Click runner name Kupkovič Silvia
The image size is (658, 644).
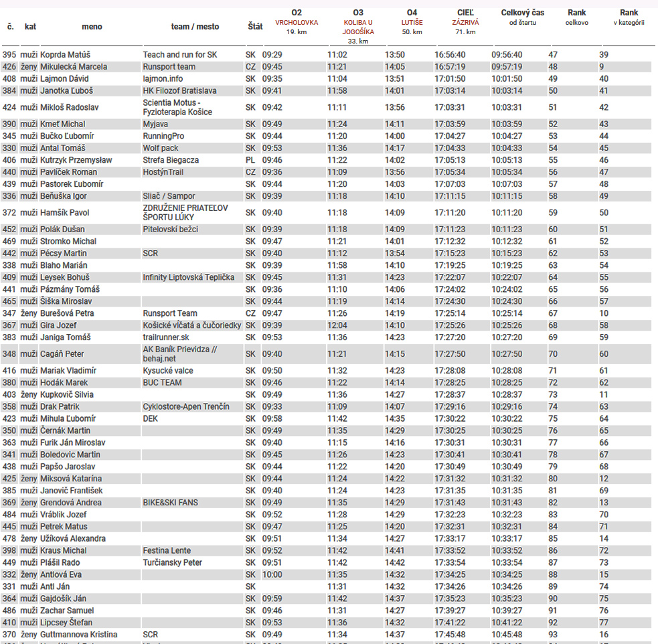pos(67,395)
